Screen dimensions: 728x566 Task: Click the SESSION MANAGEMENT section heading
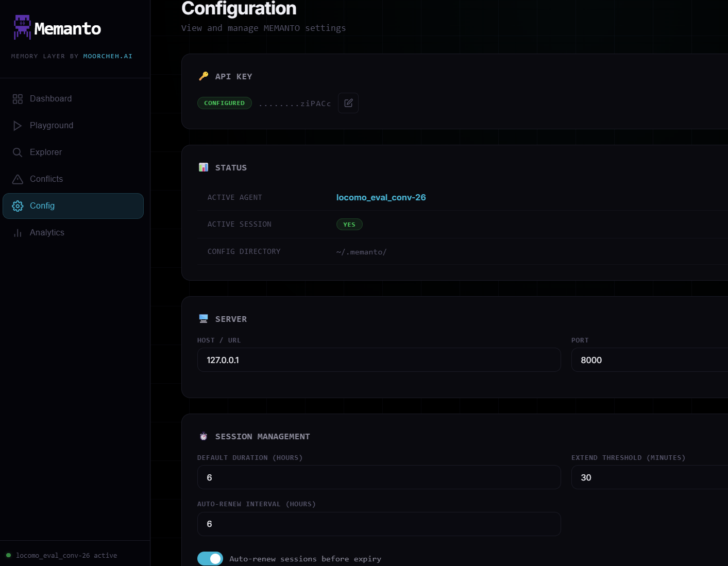262,436
